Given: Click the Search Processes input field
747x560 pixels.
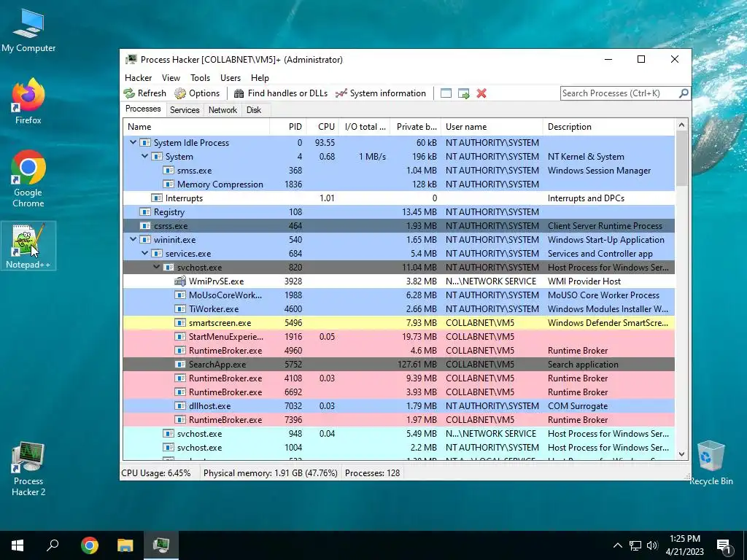Looking at the screenshot, I should 619,93.
